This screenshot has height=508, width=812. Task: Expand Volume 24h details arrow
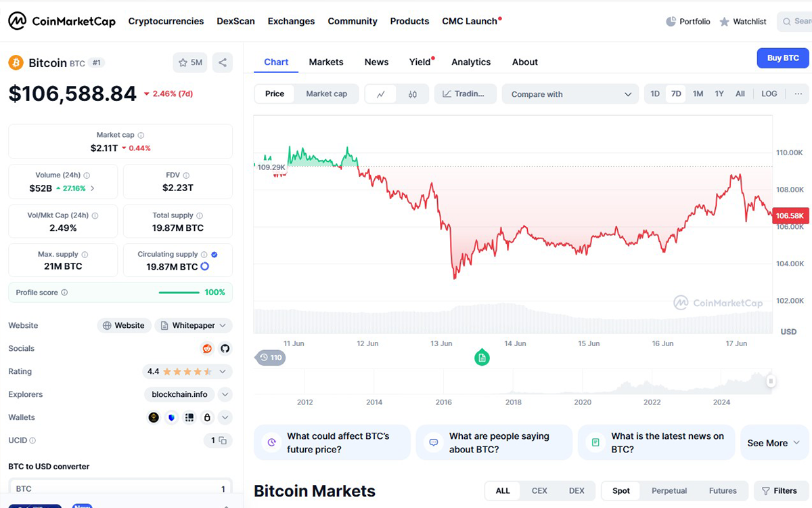(93, 188)
